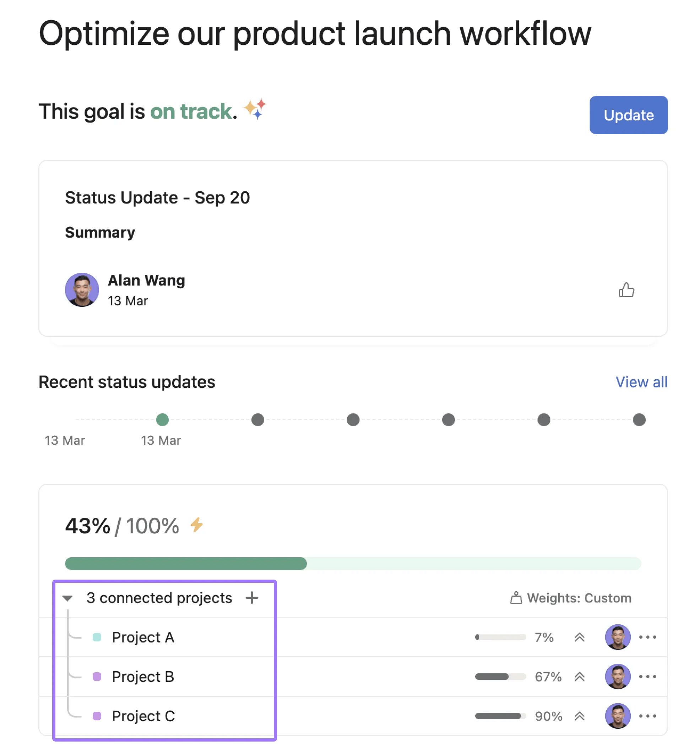Click the 43% goal progress bar
Screen dimensions: 700x749
(x=353, y=563)
